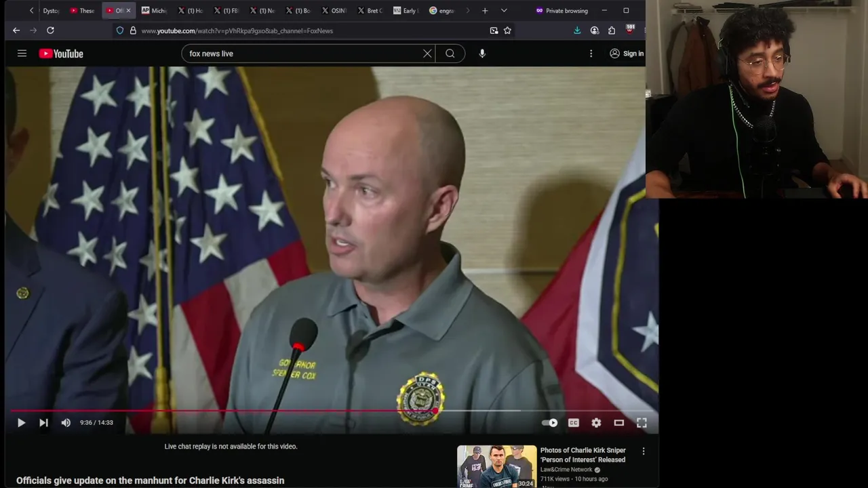Switch to the 'Bret' X tab

pos(370,11)
